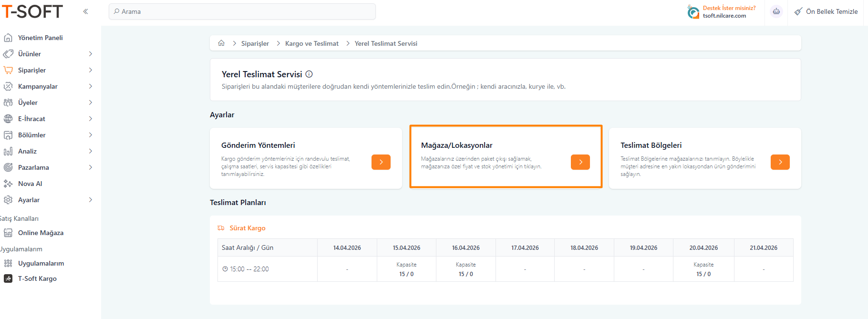Viewport: 868px width, 319px height.
Task: Click the 15:00 -- 22:00 time range
Action: coord(249,269)
